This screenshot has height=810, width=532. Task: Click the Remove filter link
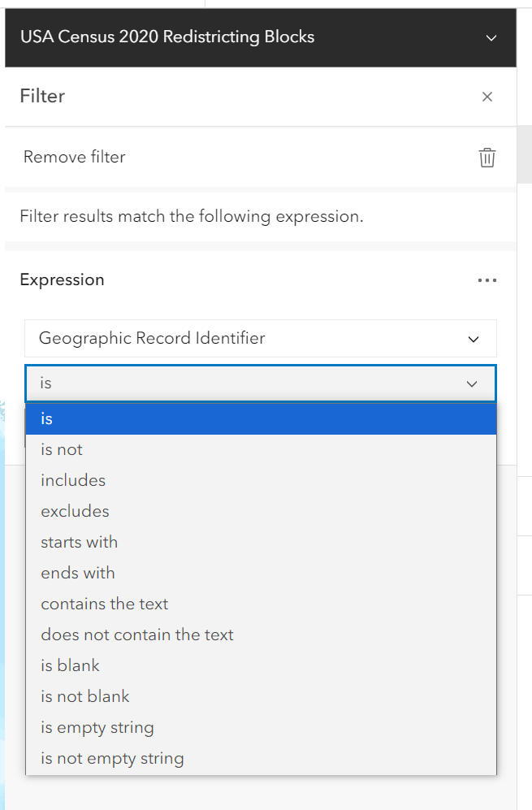[74, 158]
